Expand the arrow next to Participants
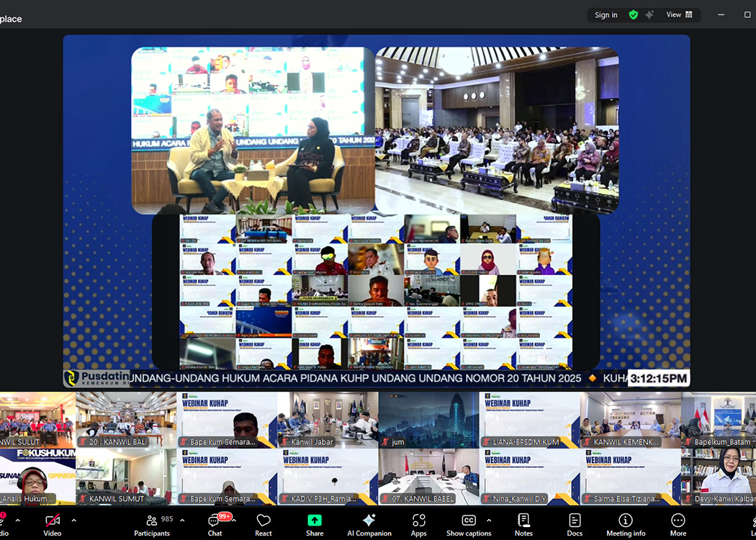Viewport: 756px width, 540px height. [182, 520]
